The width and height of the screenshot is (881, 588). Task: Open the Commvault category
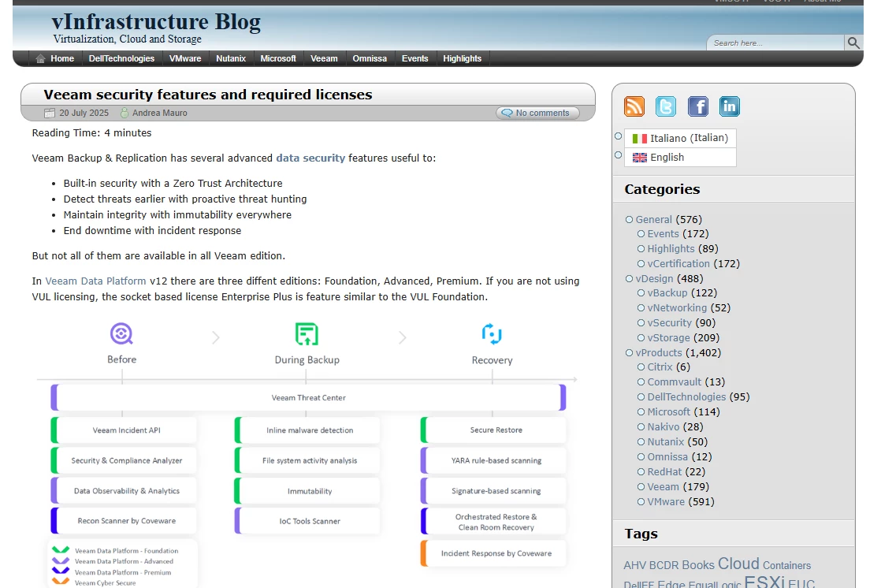pyautogui.click(x=675, y=382)
